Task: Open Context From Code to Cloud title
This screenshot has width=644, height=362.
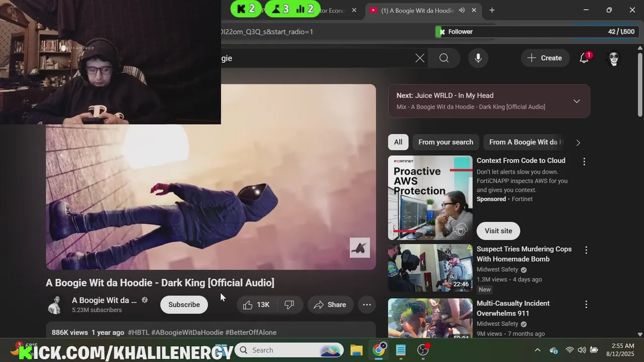Action: coord(521,160)
